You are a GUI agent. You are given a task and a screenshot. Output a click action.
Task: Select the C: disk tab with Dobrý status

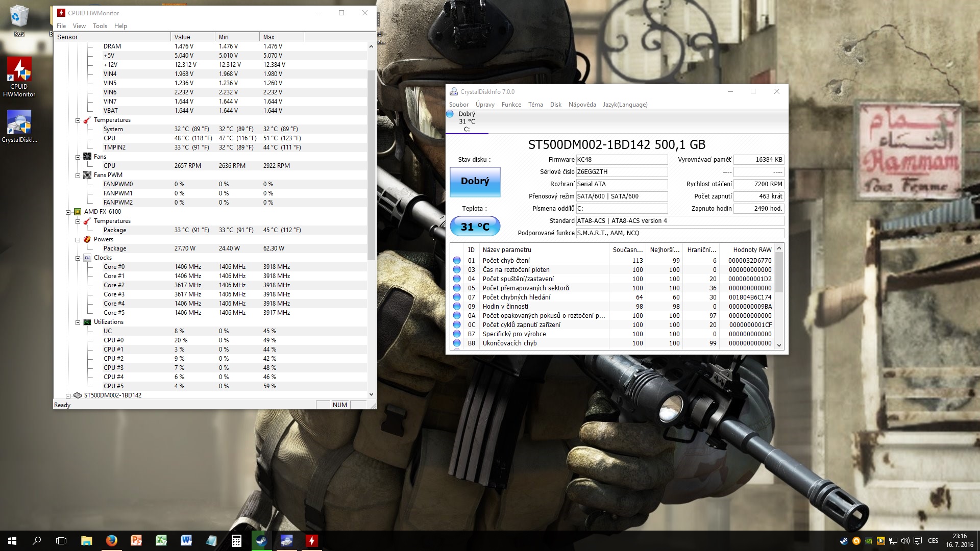point(466,121)
